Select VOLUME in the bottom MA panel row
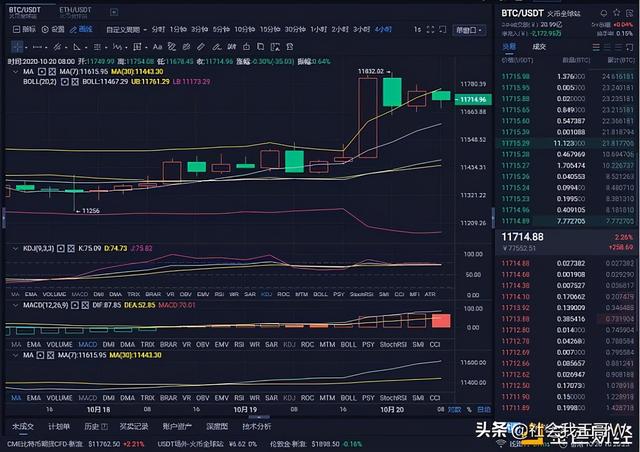Screen dimensions: 640x452 pyautogui.click(x=59, y=398)
